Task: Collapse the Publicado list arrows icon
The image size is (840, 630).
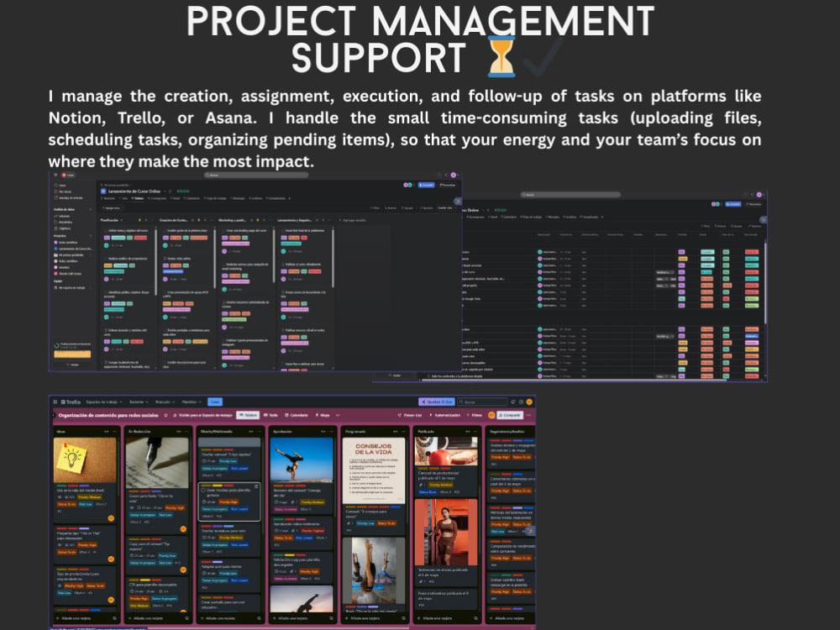Action: (x=468, y=432)
